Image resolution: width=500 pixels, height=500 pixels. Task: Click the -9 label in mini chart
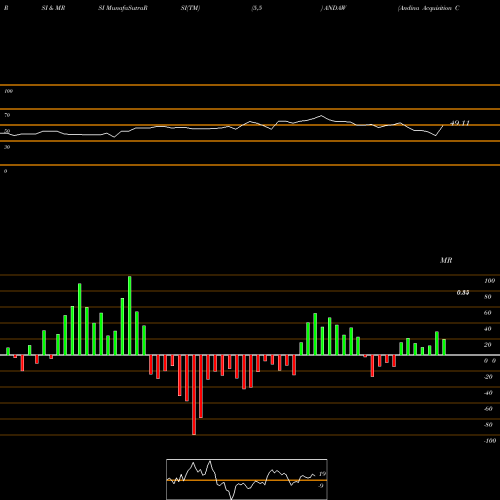point(321,486)
